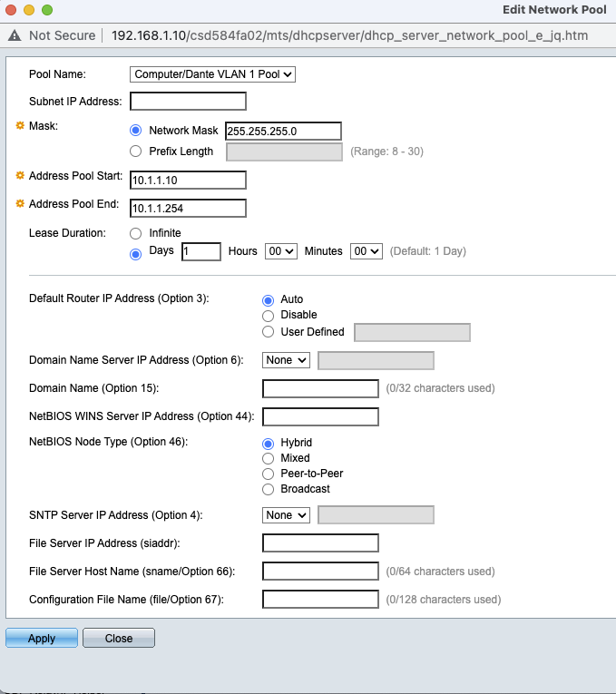Screen dimensions: 616x694
Task: Choose Infinite lease duration
Action: pos(135,233)
